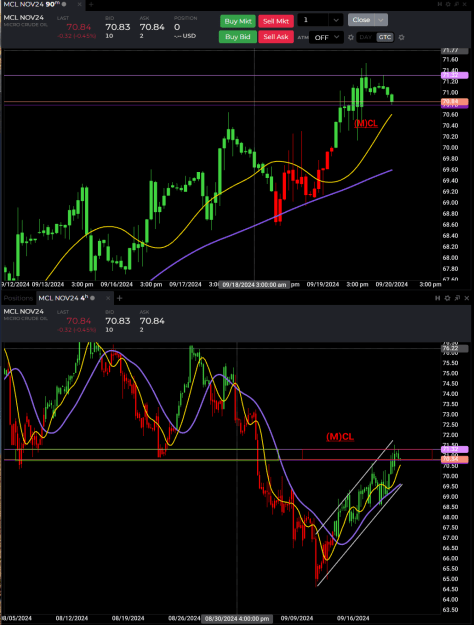Pop out the bottom chart panel

(457, 298)
